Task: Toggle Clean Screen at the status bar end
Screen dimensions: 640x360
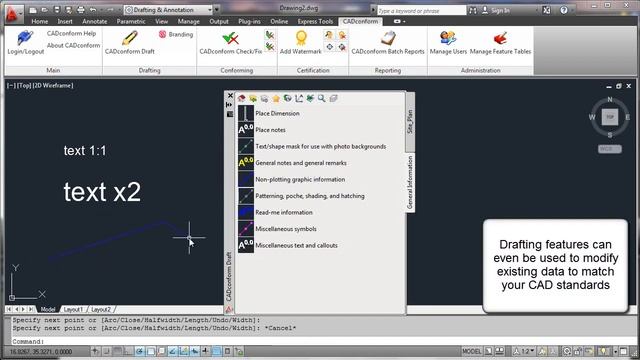Action: click(623, 351)
